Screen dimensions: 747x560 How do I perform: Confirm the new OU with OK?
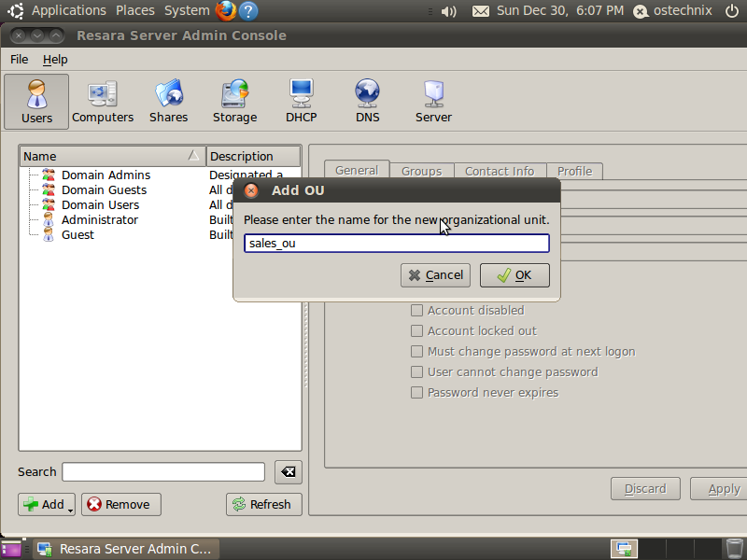click(514, 275)
